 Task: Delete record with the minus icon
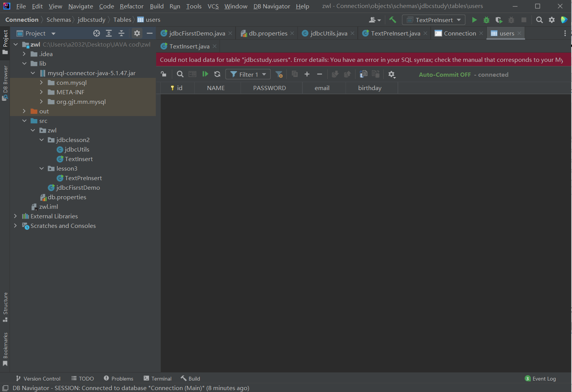point(320,74)
